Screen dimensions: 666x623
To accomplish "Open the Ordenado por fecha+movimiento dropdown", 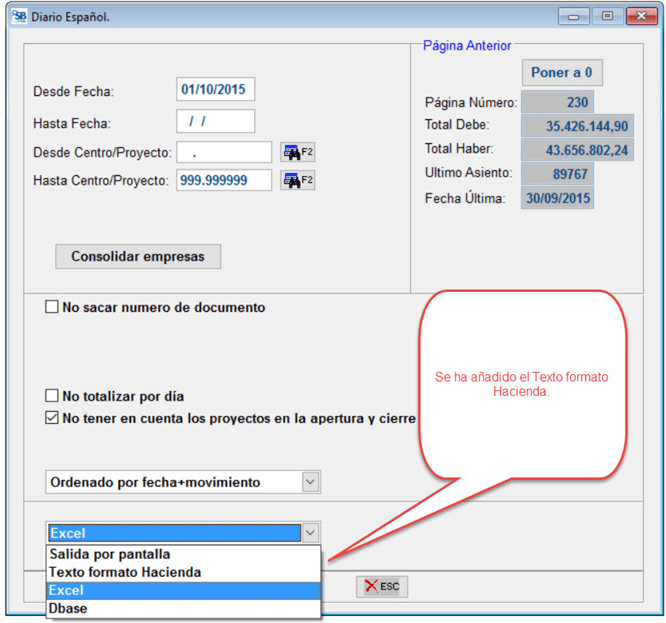I will (310, 482).
